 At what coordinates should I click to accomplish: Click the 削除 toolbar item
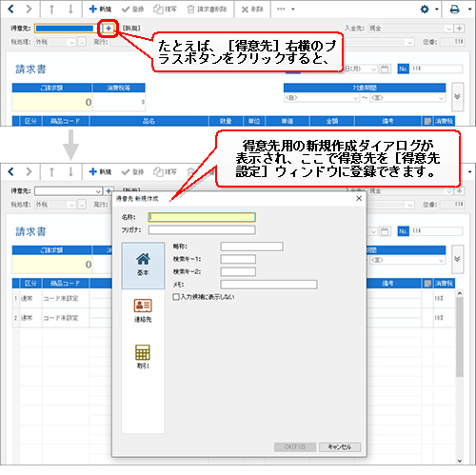tap(252, 10)
